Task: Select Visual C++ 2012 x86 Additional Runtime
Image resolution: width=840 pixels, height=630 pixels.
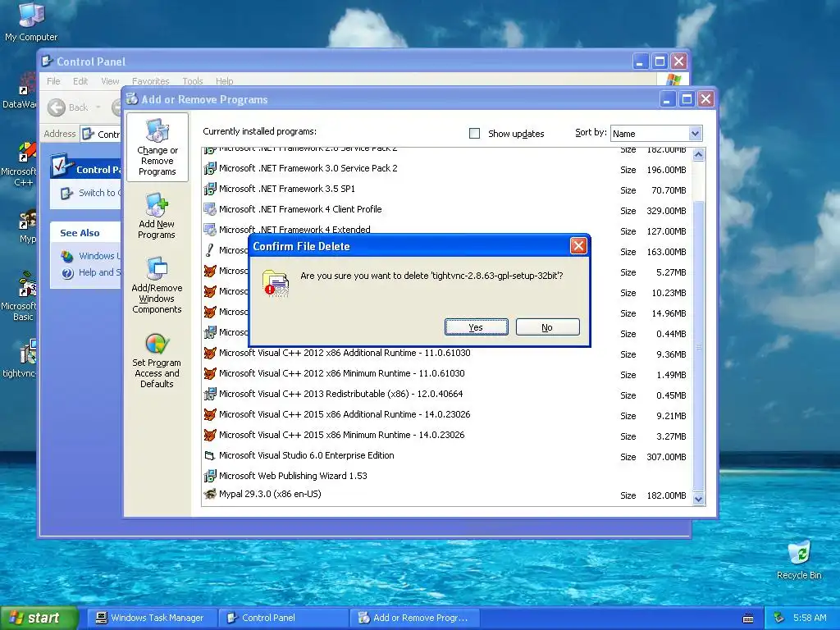Action: [345, 353]
